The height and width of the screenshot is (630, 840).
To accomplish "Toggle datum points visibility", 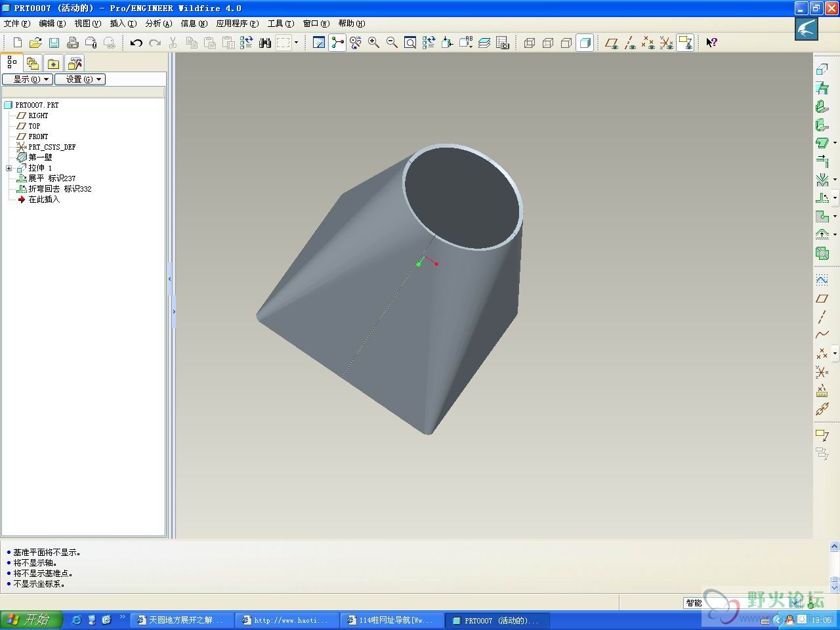I will [x=648, y=43].
